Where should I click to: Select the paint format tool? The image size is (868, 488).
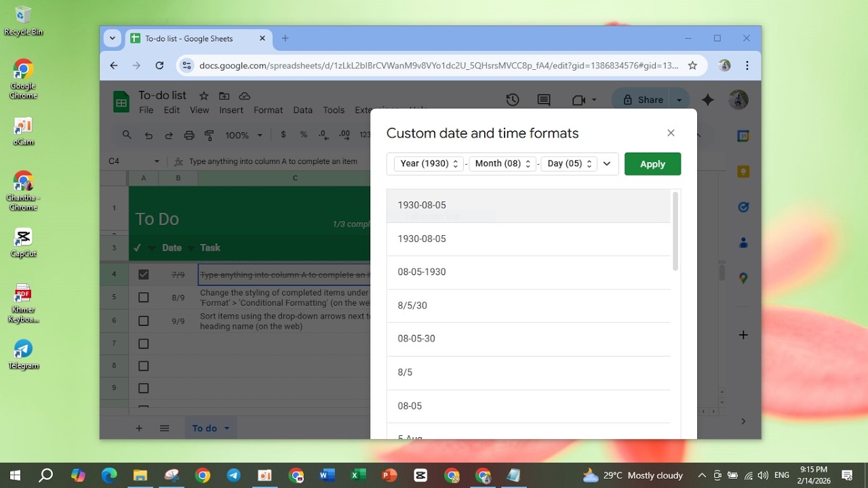[209, 136]
